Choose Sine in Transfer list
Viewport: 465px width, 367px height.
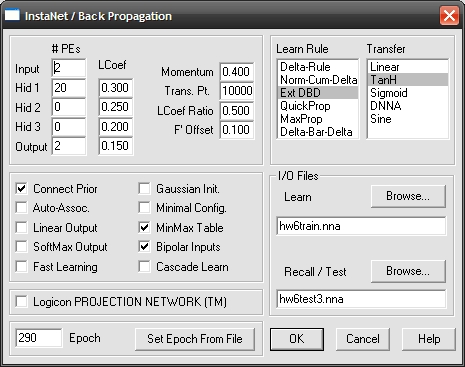[407, 119]
